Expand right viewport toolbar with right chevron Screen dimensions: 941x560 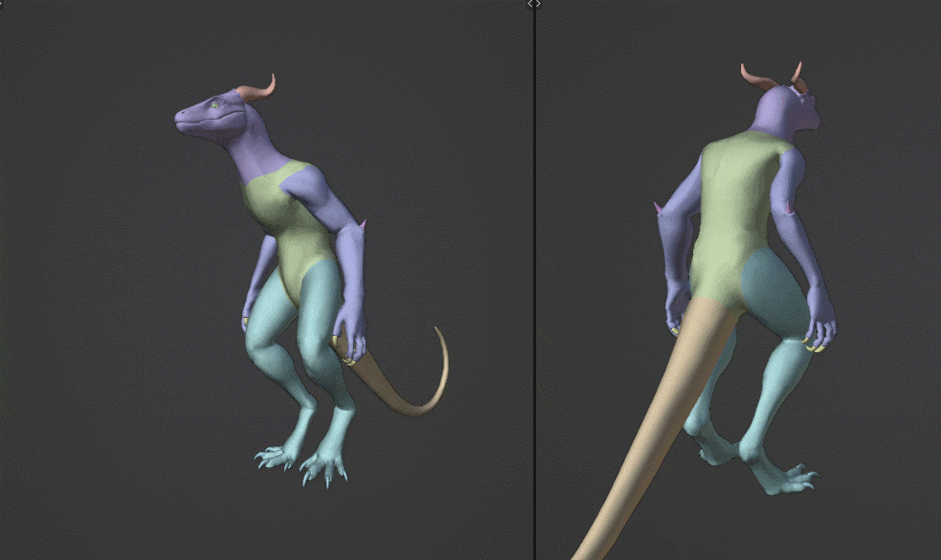tap(539, 4)
